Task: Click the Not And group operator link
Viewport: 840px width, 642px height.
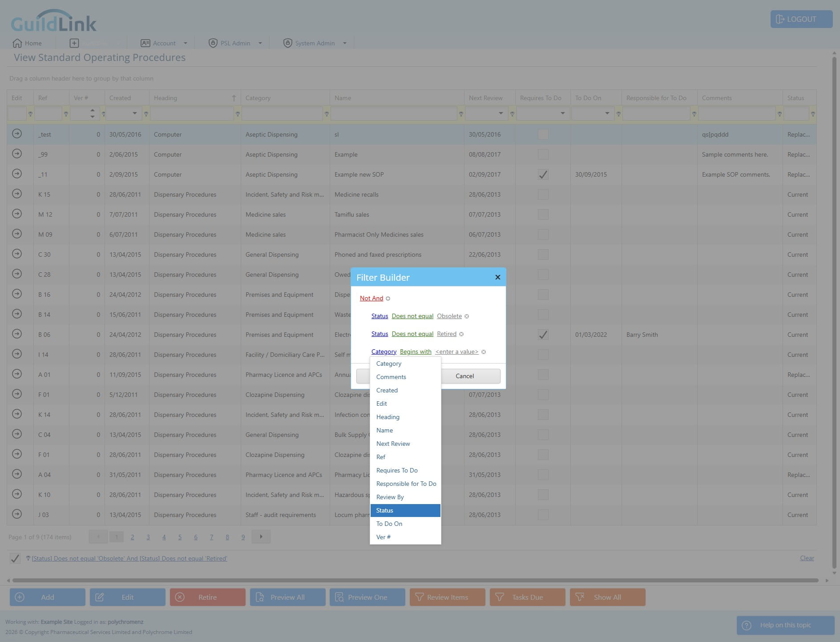Action: pyautogui.click(x=372, y=298)
